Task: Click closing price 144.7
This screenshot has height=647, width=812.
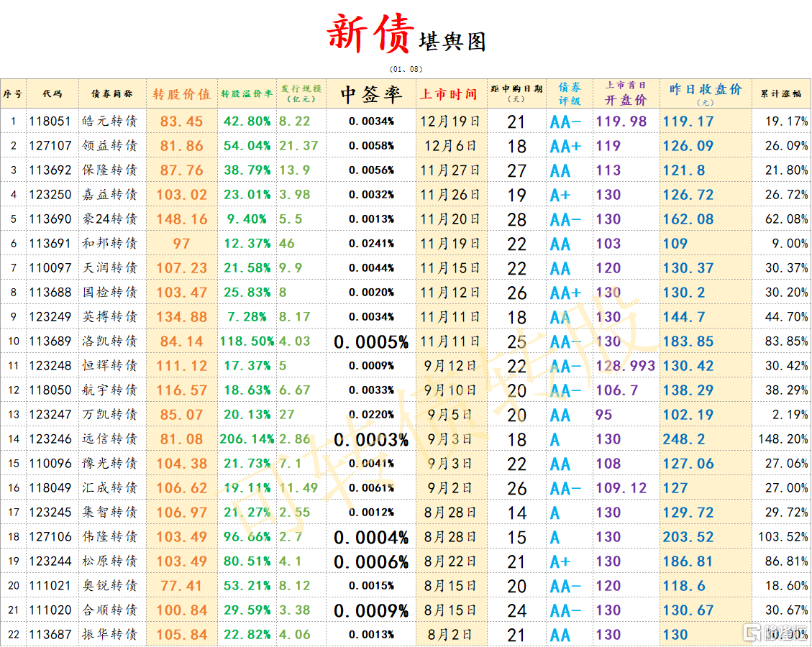Action: (683, 317)
